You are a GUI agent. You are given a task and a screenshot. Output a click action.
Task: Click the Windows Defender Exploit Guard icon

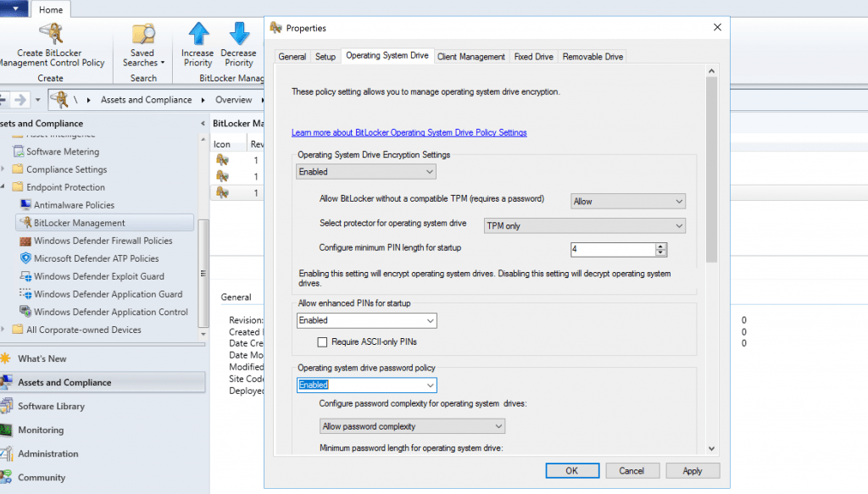(25, 276)
